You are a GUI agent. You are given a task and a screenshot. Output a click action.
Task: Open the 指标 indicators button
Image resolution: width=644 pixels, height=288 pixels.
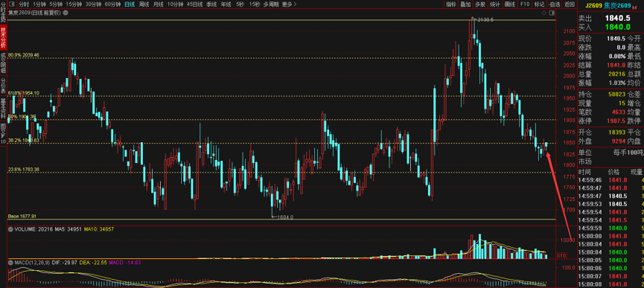pos(451,4)
